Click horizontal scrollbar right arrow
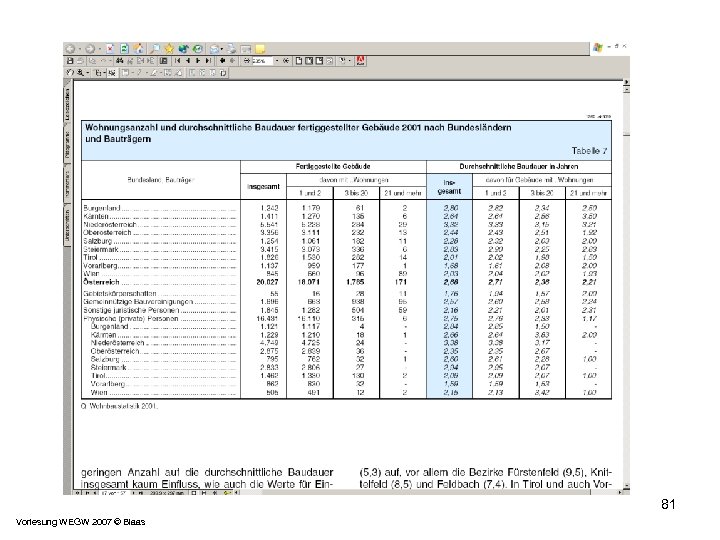 620,492
